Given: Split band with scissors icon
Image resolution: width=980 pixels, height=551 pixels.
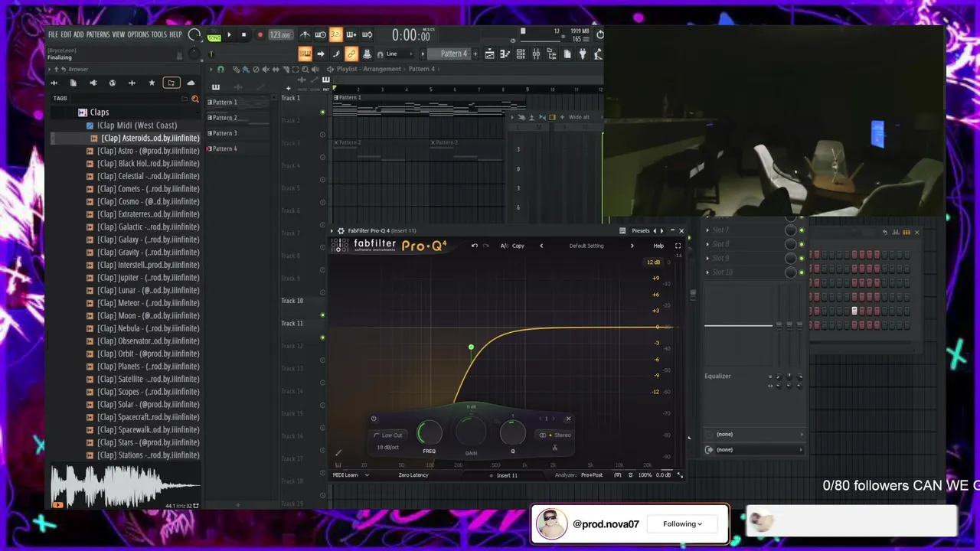Looking at the screenshot, I should 554,447.
